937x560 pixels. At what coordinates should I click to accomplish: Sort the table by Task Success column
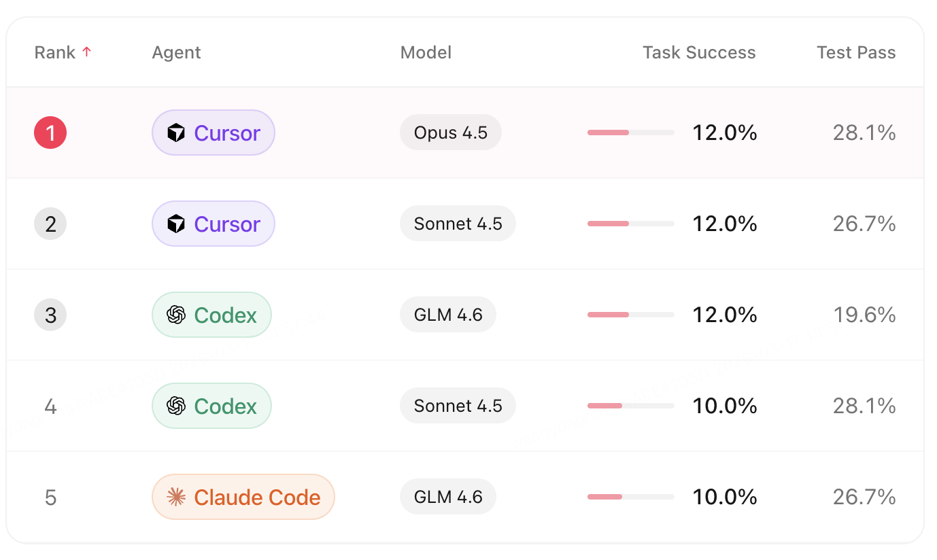pos(699,52)
